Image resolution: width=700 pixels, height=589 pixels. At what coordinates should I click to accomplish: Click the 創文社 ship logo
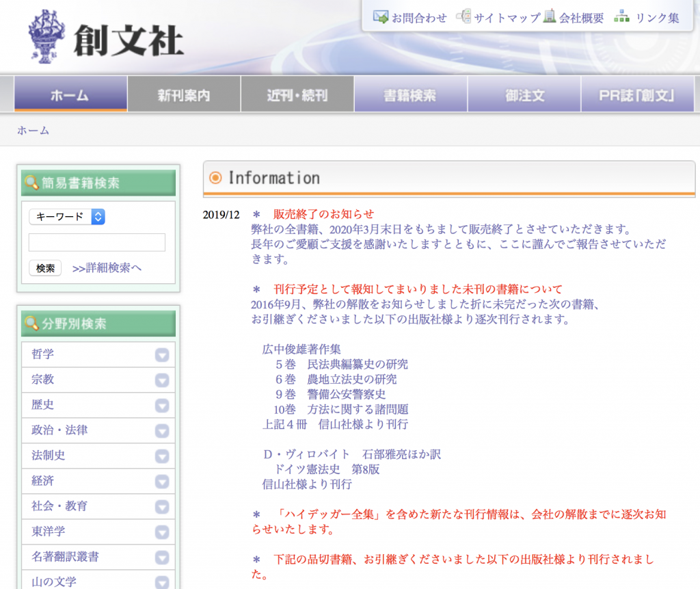coord(46,37)
